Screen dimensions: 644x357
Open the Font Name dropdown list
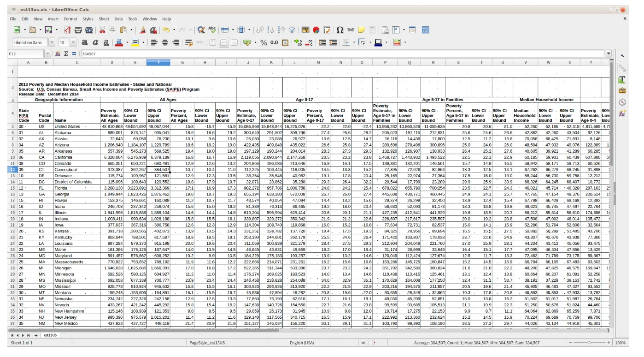click(52, 42)
